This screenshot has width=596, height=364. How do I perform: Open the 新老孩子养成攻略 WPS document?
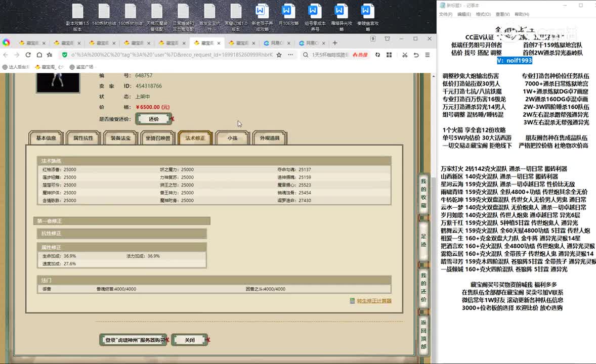[x=262, y=17]
